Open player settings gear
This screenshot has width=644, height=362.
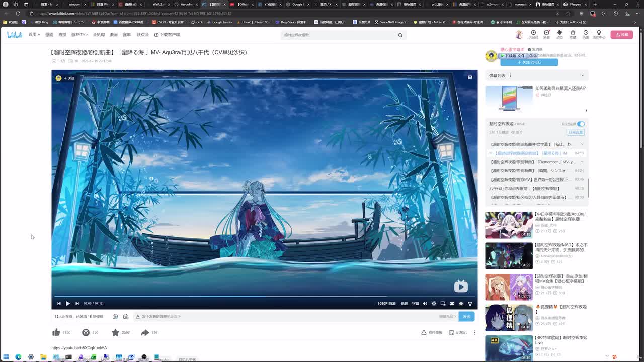coord(434,303)
